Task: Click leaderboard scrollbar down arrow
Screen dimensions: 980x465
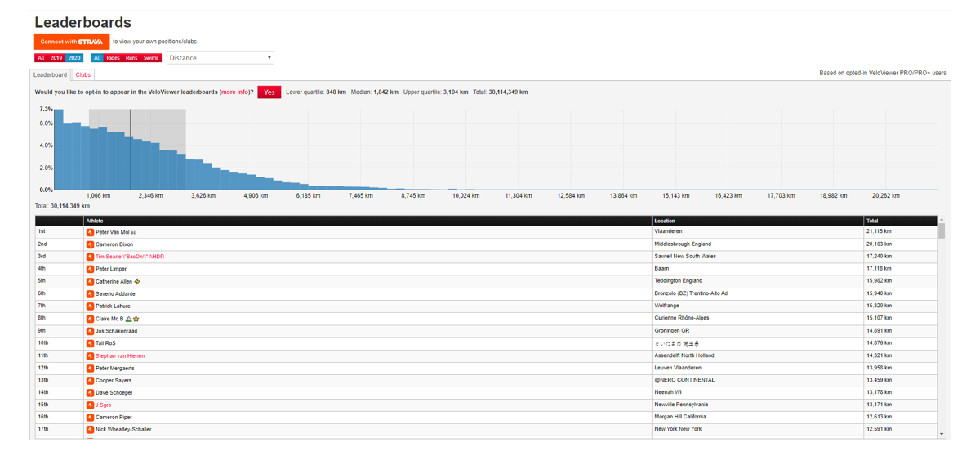Action: (942, 434)
